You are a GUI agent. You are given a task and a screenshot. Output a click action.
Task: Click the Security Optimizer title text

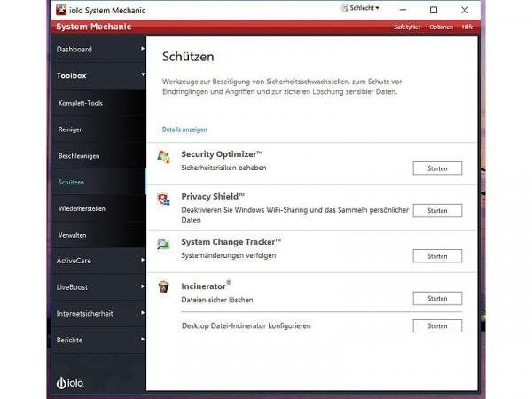[222, 154]
